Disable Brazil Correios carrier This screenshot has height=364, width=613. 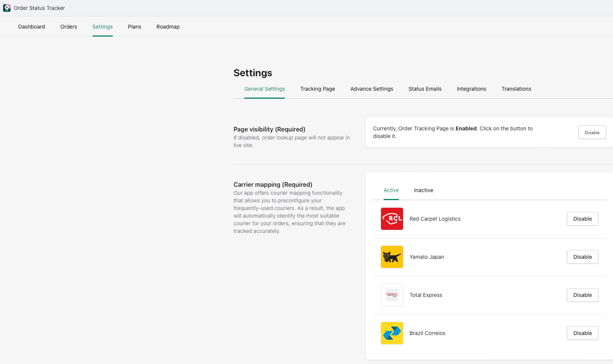(x=582, y=333)
